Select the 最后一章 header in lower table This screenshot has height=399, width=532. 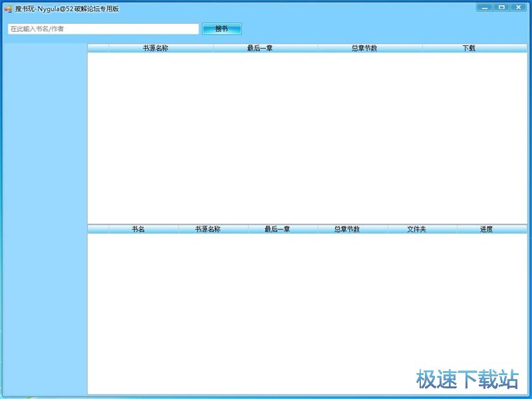click(283, 229)
